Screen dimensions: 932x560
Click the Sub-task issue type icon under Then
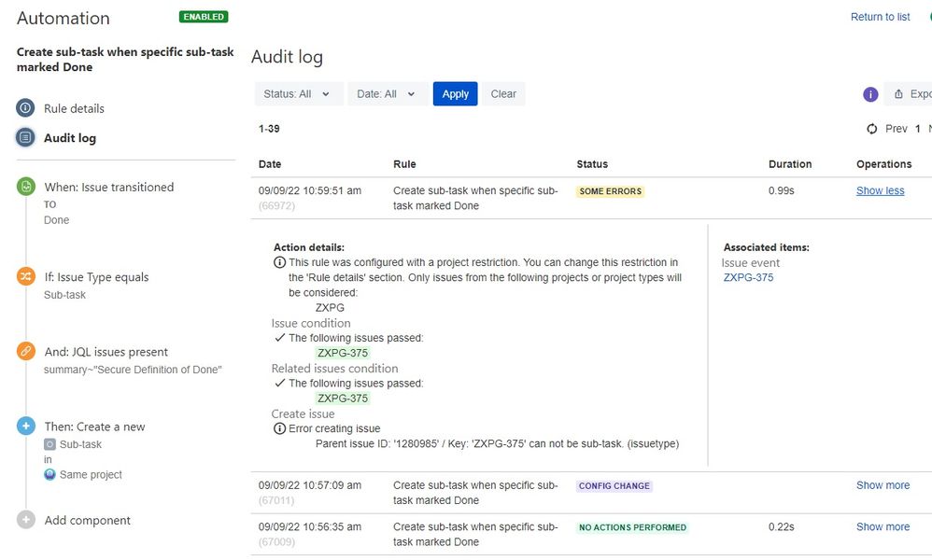click(49, 444)
